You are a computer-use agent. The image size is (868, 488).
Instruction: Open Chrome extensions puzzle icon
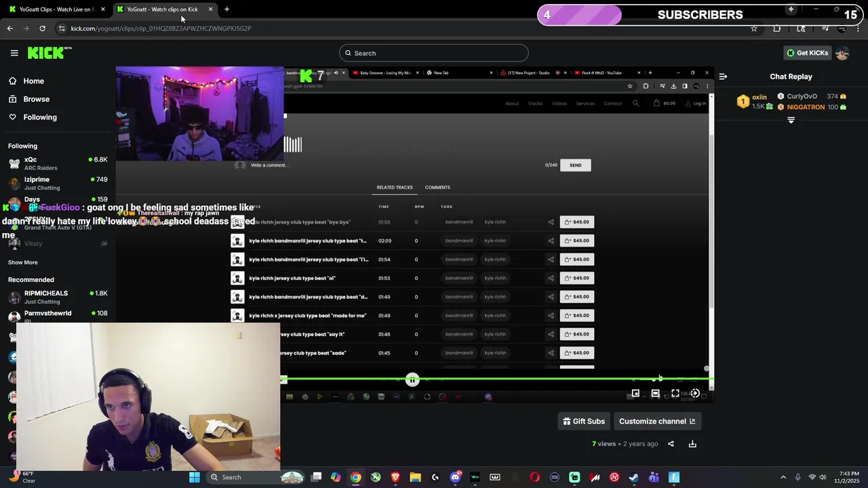tap(777, 28)
